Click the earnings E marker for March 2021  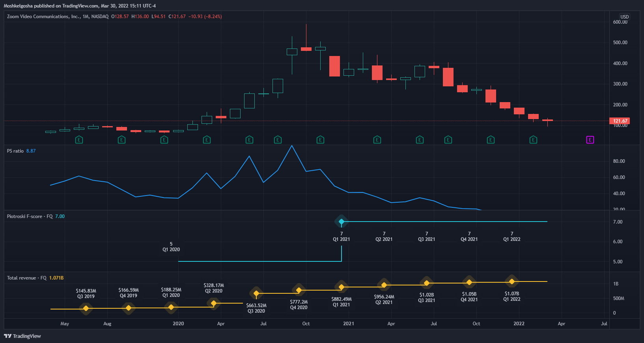[377, 140]
